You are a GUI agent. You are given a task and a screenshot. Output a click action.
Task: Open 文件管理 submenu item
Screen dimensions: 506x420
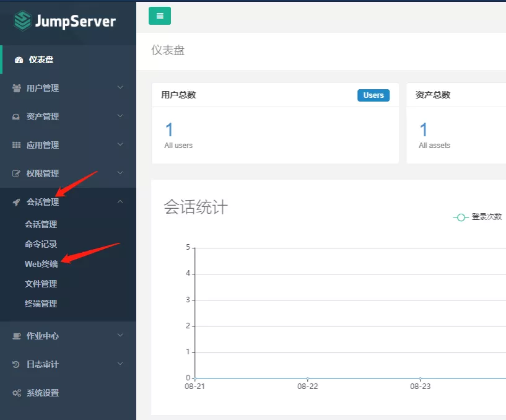[41, 284]
